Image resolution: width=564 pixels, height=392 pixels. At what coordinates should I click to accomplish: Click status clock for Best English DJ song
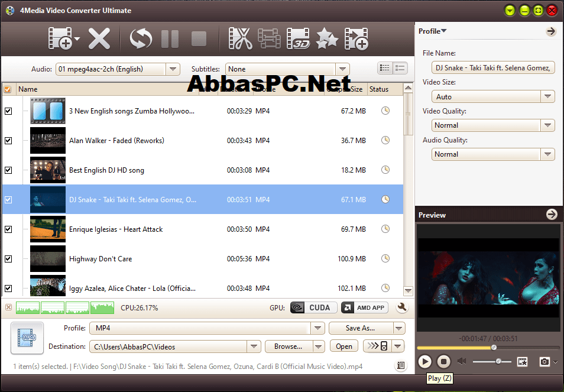(x=385, y=170)
